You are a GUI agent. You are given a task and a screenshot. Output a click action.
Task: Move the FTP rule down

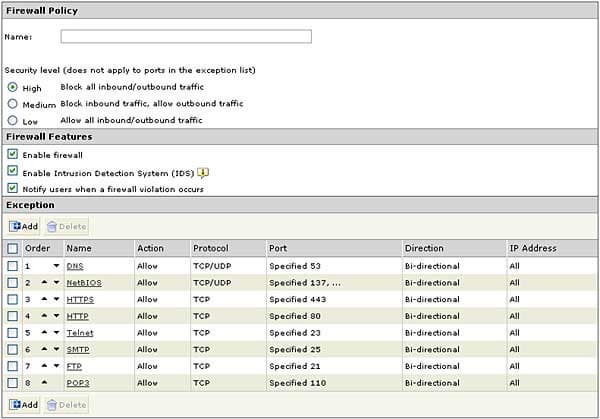coord(56,365)
